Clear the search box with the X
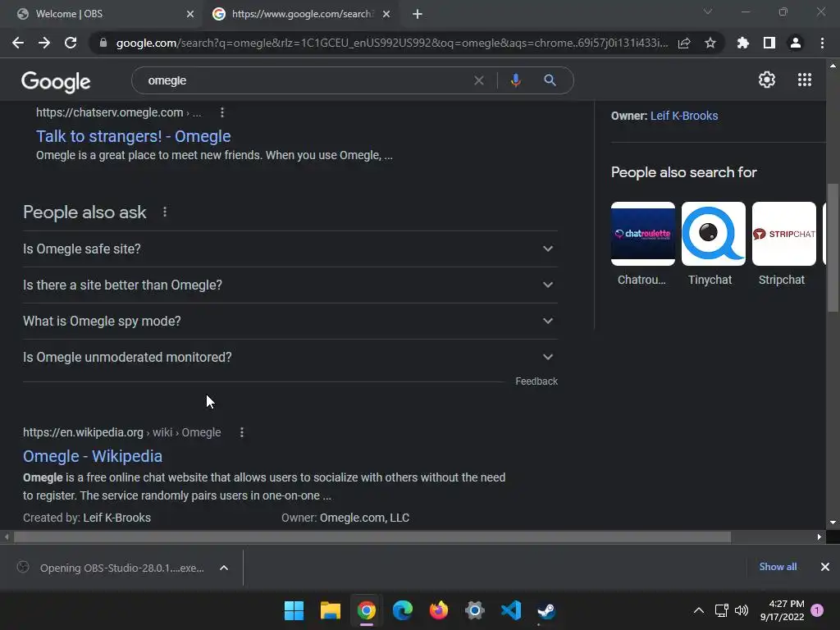Image resolution: width=840 pixels, height=630 pixels. [x=479, y=80]
